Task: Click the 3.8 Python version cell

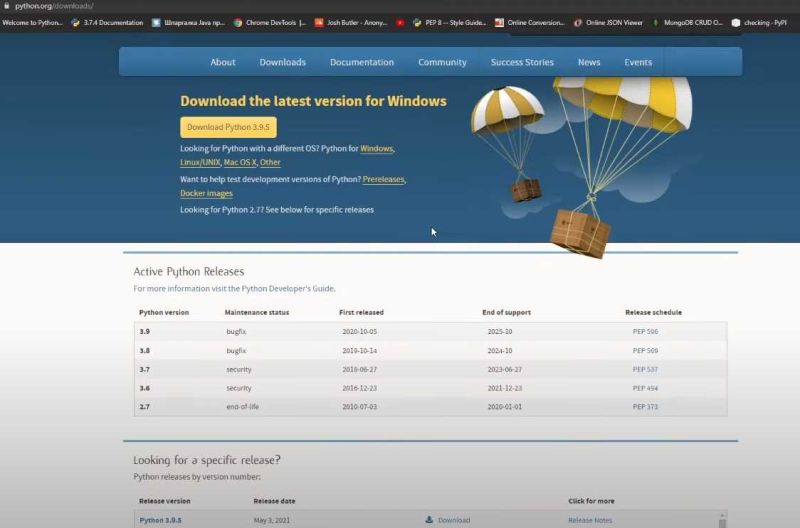Action: pyautogui.click(x=144, y=351)
